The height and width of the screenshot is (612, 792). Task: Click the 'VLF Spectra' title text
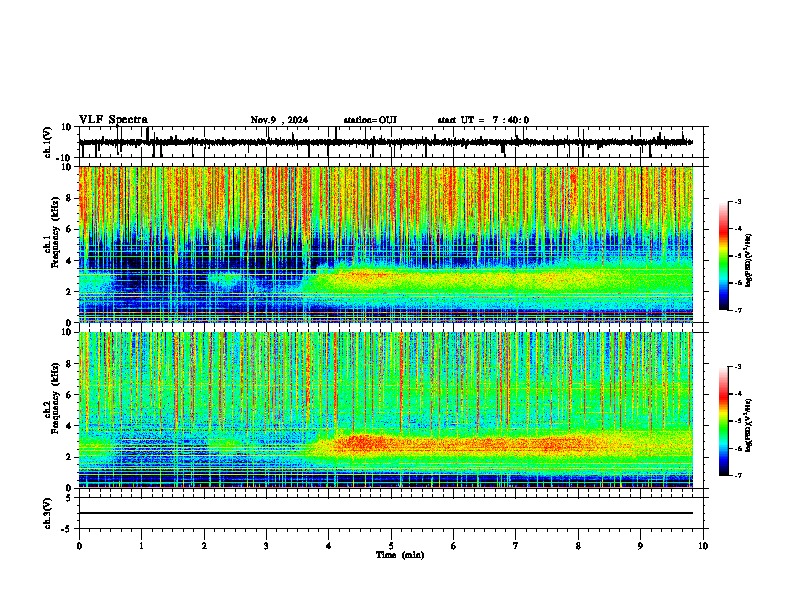(113, 120)
